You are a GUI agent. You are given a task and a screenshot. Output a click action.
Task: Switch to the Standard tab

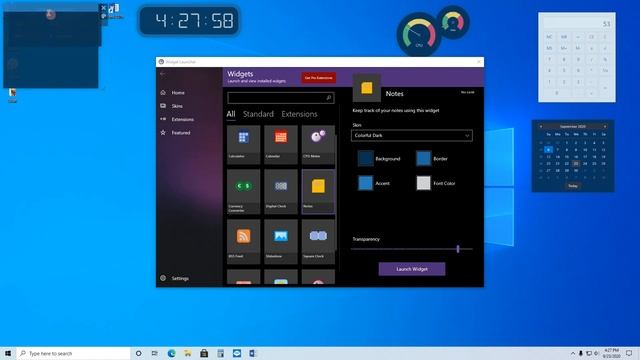click(258, 114)
